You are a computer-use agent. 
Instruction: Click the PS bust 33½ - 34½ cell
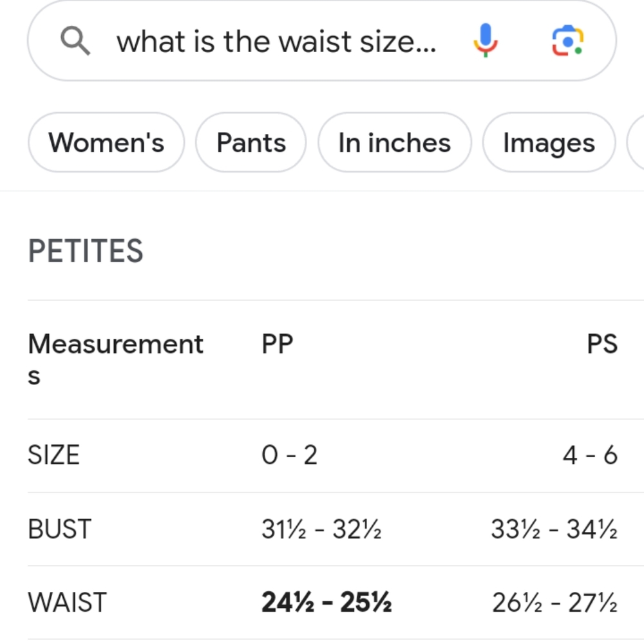pyautogui.click(x=554, y=529)
